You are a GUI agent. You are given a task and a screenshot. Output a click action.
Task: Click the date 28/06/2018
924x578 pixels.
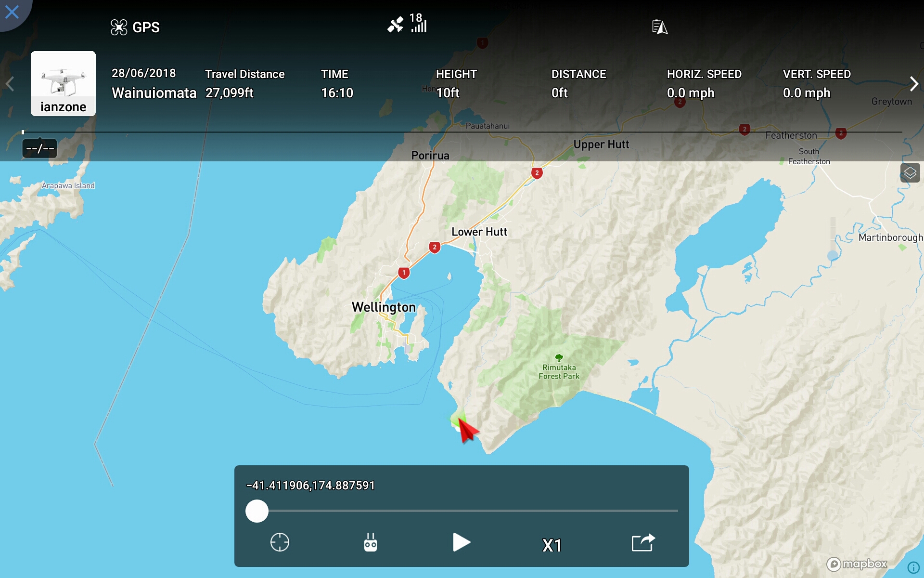click(144, 73)
